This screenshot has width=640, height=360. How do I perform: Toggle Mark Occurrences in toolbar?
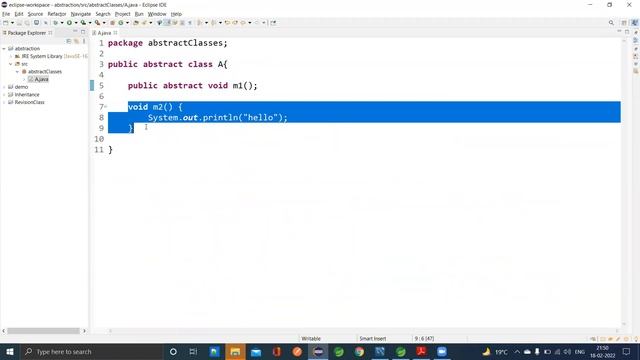[167, 23]
